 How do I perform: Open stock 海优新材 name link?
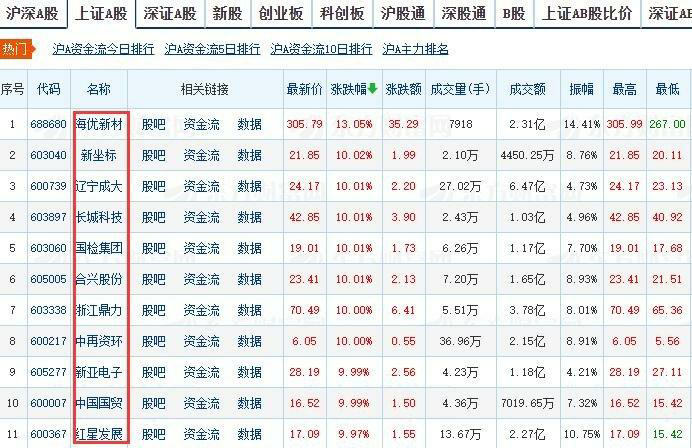pyautogui.click(x=99, y=124)
